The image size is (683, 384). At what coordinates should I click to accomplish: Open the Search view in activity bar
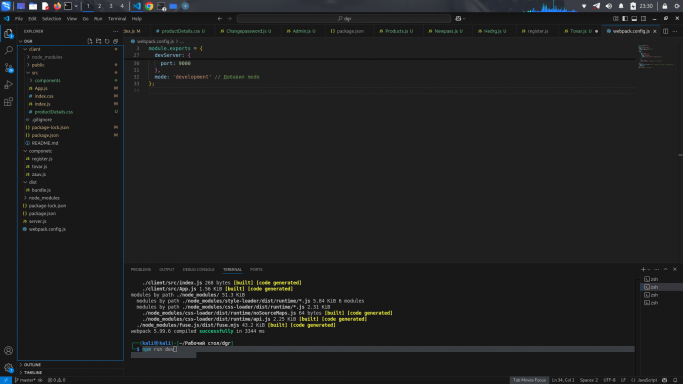pyautogui.click(x=8, y=51)
